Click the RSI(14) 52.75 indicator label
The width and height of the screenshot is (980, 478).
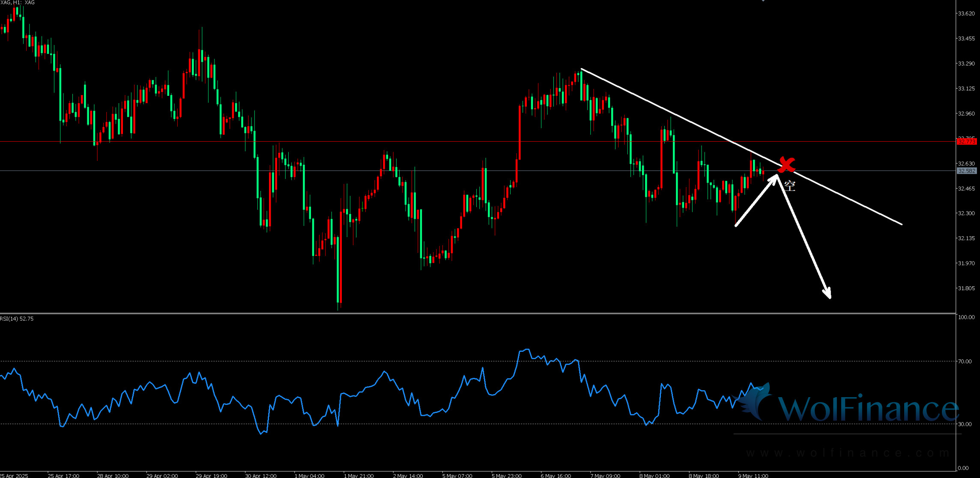pyautogui.click(x=17, y=319)
